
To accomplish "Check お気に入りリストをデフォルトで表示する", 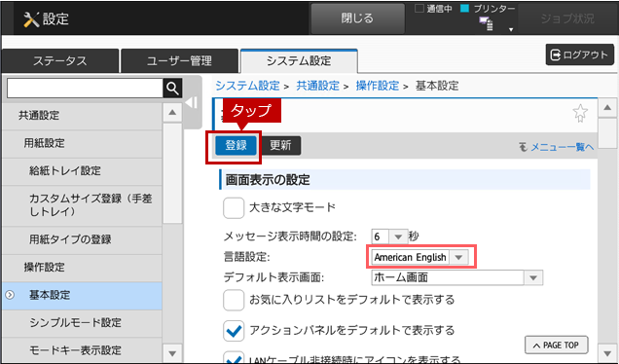I will coord(234,300).
